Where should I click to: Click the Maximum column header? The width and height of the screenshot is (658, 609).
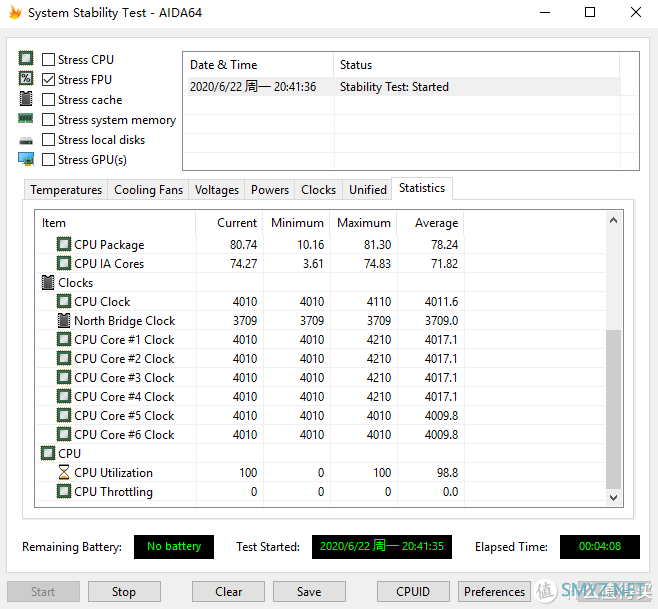tap(363, 222)
